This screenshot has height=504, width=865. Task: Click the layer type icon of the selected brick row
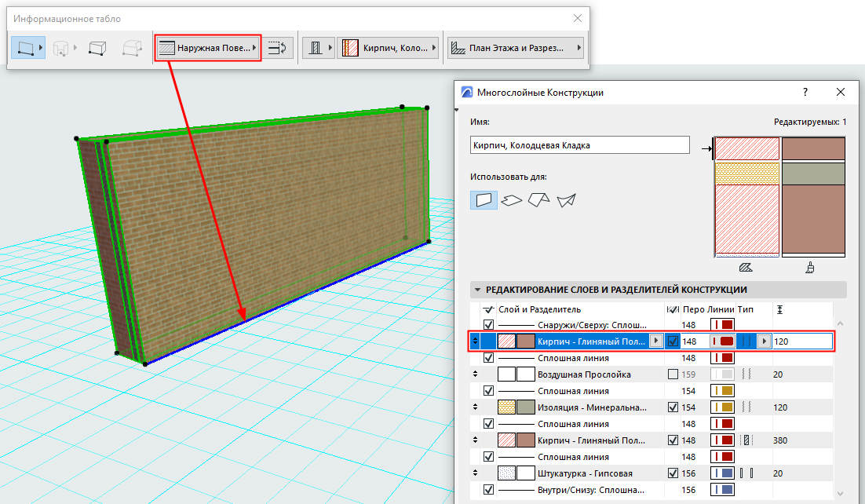pos(746,341)
